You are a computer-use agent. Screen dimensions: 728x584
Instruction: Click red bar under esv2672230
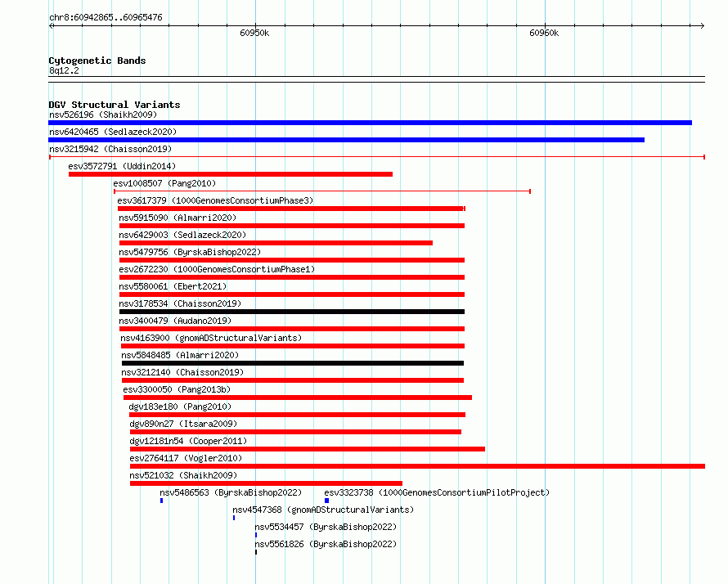point(292,277)
